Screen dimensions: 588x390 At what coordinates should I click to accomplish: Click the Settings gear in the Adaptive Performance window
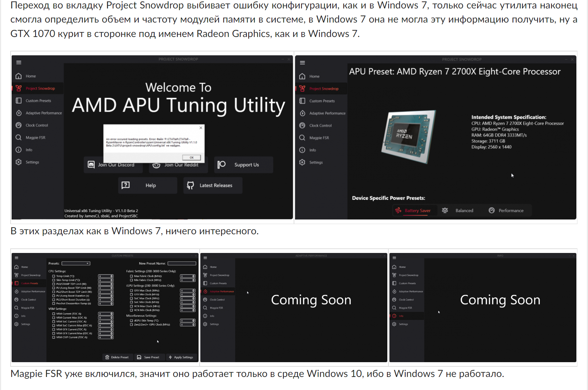[x=205, y=324]
